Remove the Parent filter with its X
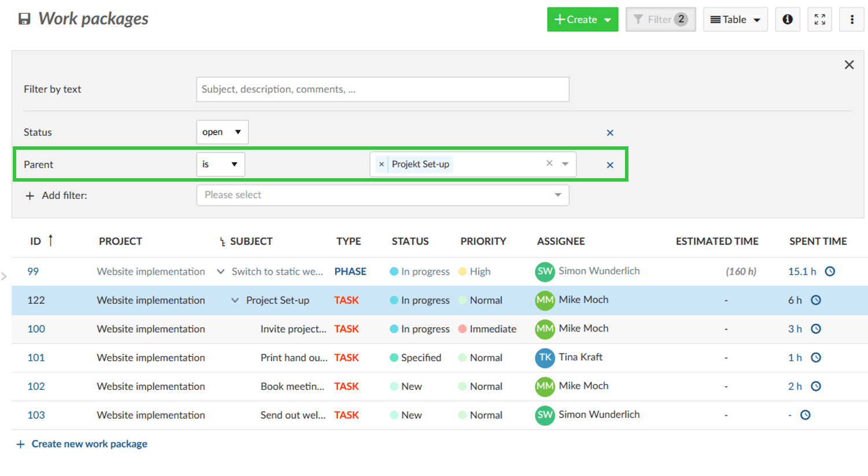Image resolution: width=868 pixels, height=476 pixels. point(610,165)
